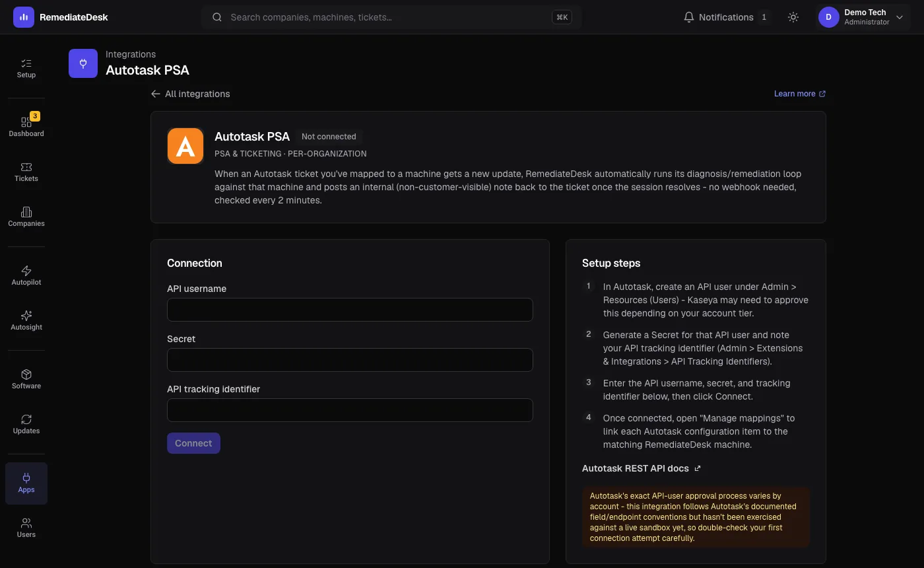Open Software in the sidebar

click(x=26, y=379)
